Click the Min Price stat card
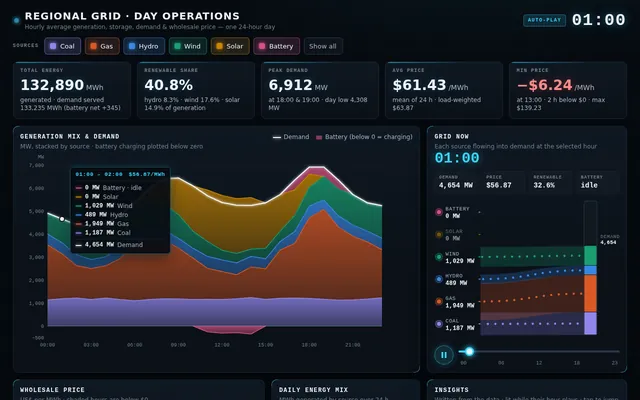Image resolution: width=640 pixels, height=400 pixels. [568, 90]
